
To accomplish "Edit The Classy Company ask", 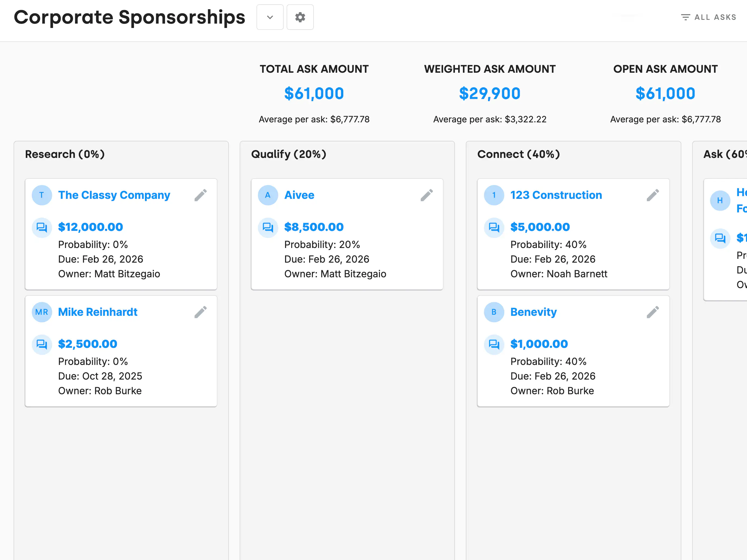I will pos(201,195).
